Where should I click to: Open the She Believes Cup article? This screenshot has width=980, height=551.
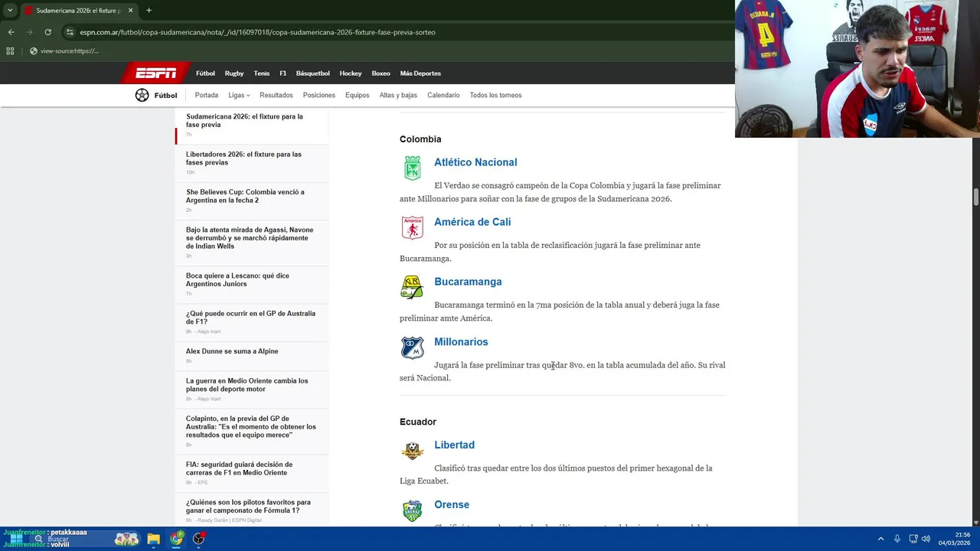pyautogui.click(x=245, y=196)
